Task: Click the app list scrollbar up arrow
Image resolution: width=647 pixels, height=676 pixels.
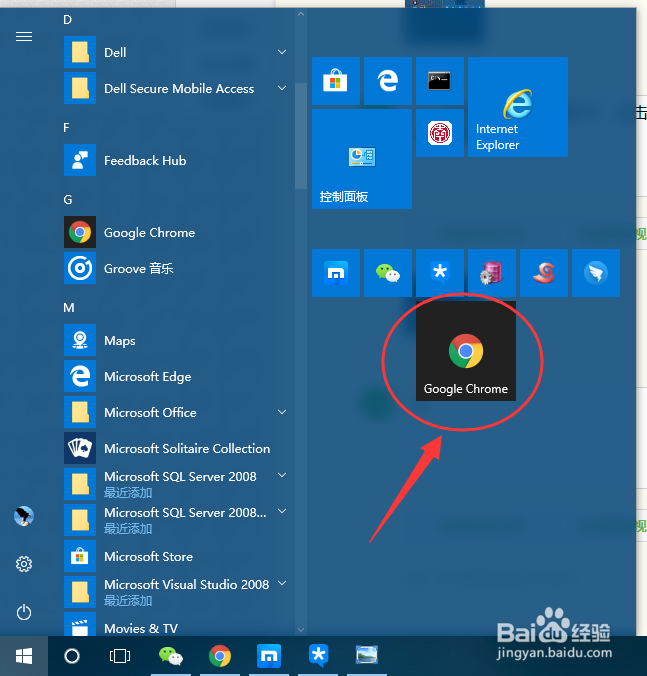Action: click(301, 14)
